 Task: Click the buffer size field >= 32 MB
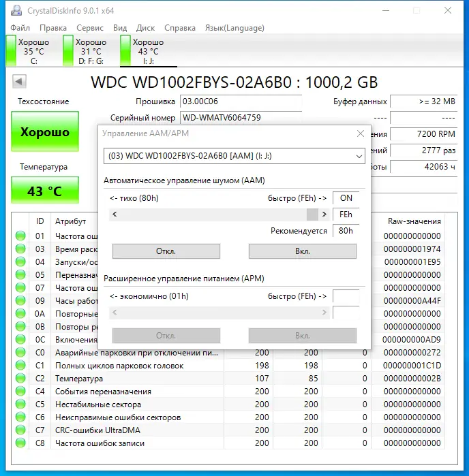(x=424, y=101)
